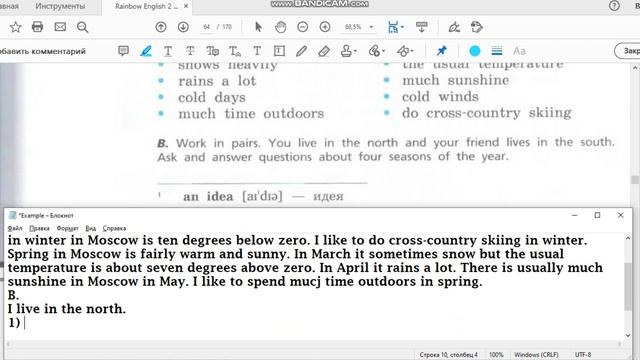640x360 pixels.
Task: Select the replace text note tool
Action: pyautogui.click(x=212, y=51)
